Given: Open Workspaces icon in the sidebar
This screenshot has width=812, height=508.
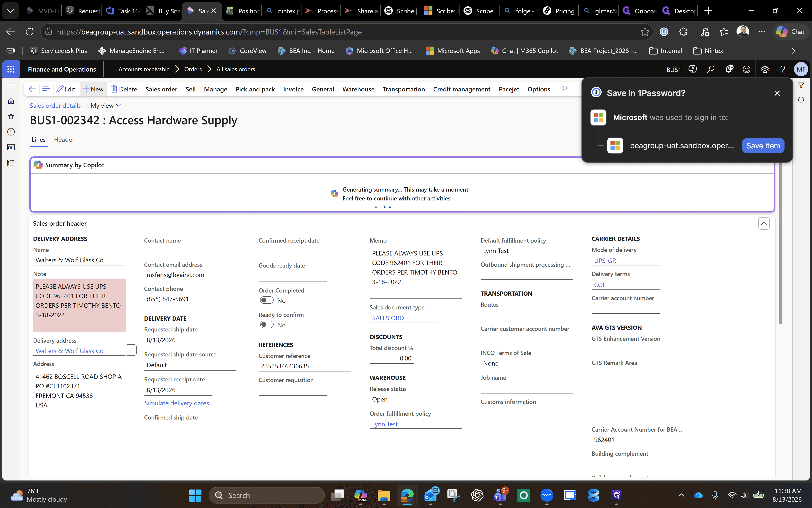Looking at the screenshot, I should pyautogui.click(x=11, y=147).
